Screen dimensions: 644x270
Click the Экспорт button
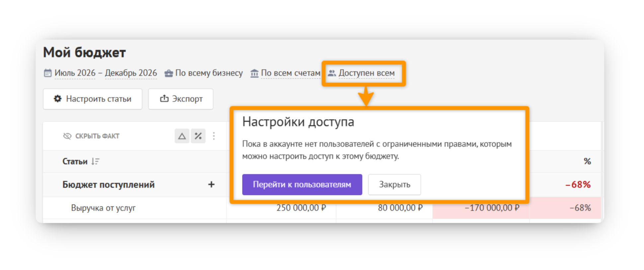point(181,99)
